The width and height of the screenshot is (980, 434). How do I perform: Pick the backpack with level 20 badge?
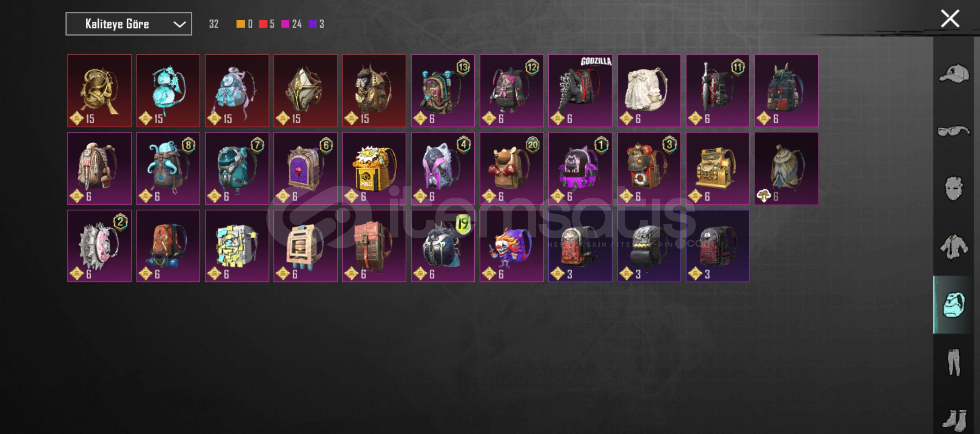[x=511, y=168]
